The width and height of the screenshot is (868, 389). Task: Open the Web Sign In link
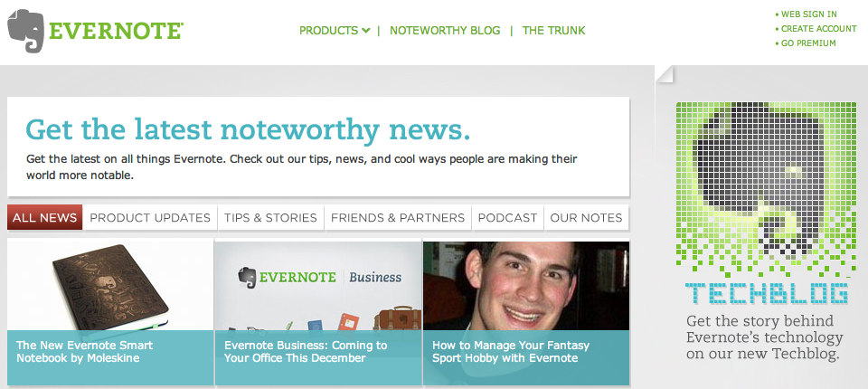click(808, 14)
